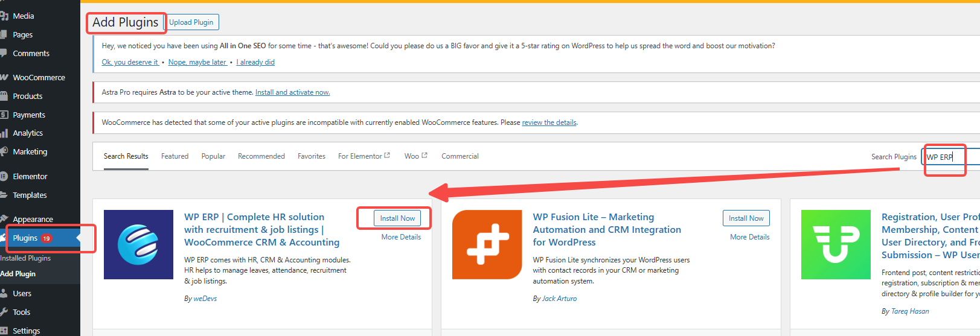Image resolution: width=980 pixels, height=336 pixels.
Task: View More Details for WP ERP
Action: pyautogui.click(x=401, y=237)
